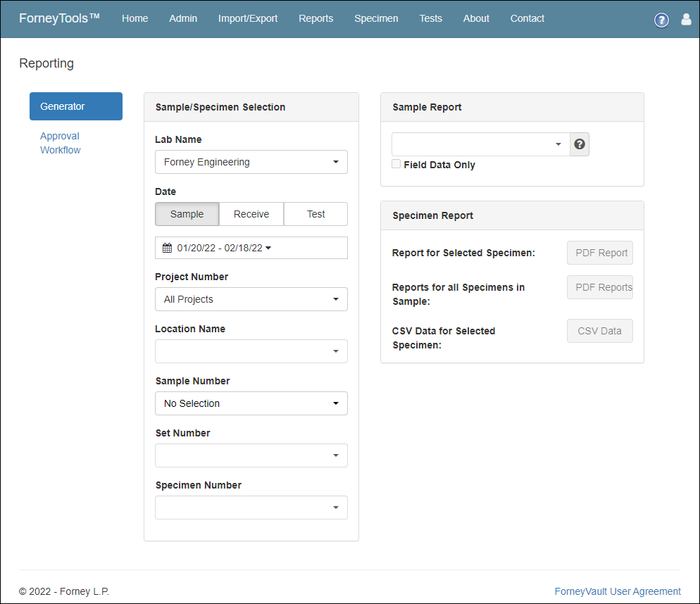Open the user account profile icon
Screen dimensions: 700x604
686,19
